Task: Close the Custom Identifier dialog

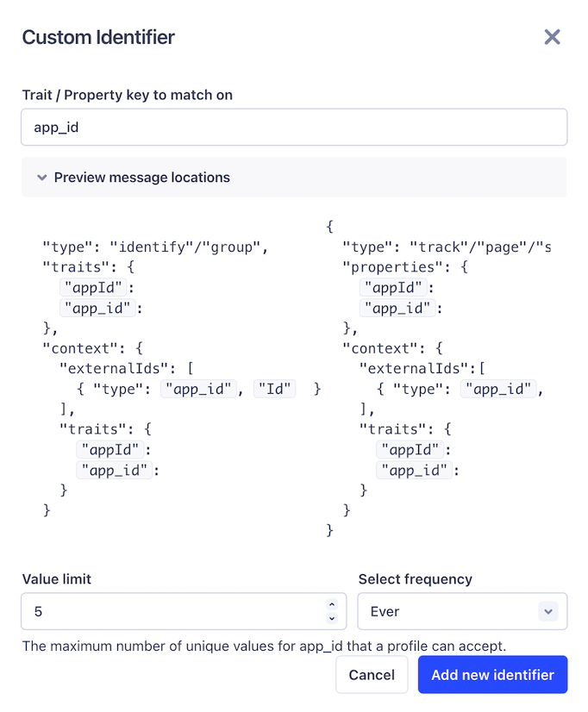Action: pyautogui.click(x=552, y=37)
